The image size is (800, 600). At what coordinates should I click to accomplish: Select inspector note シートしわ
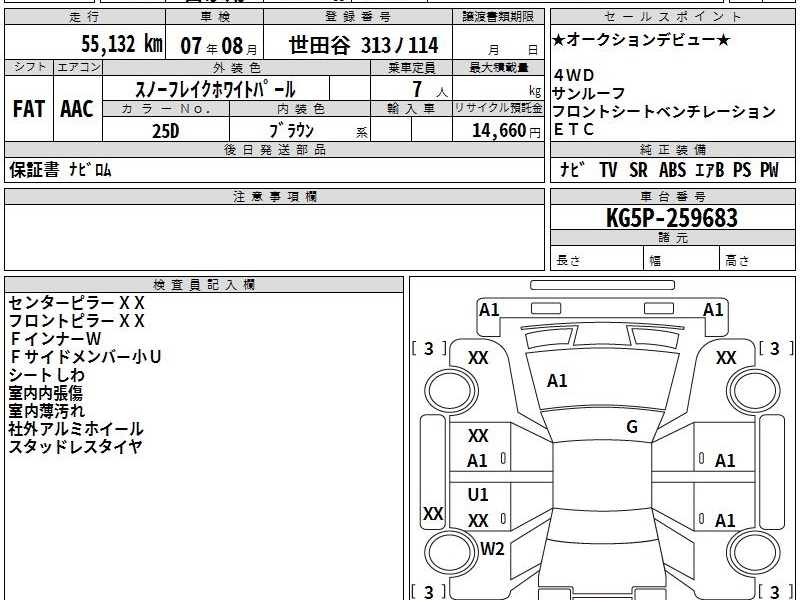pyautogui.click(x=46, y=375)
